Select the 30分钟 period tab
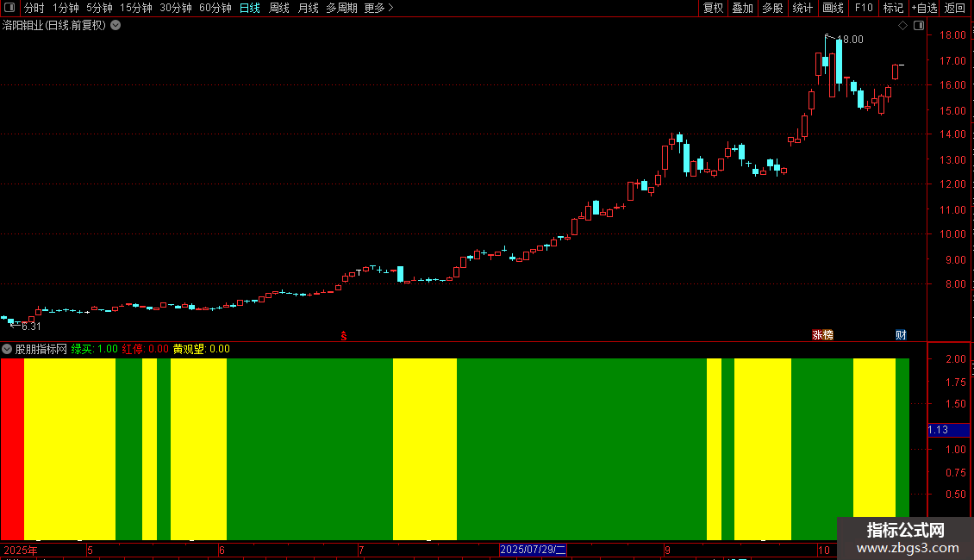 pos(176,8)
